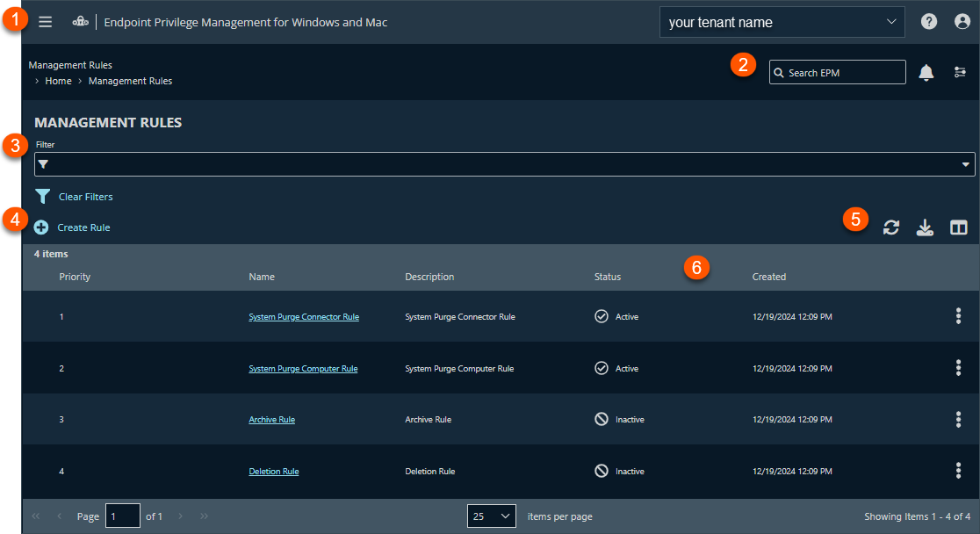Click the 'Endpoint Privilege Management for Windows and Mac' title

246,22
